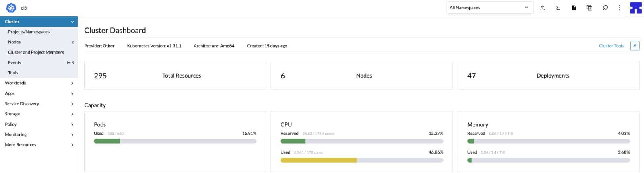The image size is (644, 173).
Task: Click the blue user avatar icon
Action: pyautogui.click(x=636, y=8)
